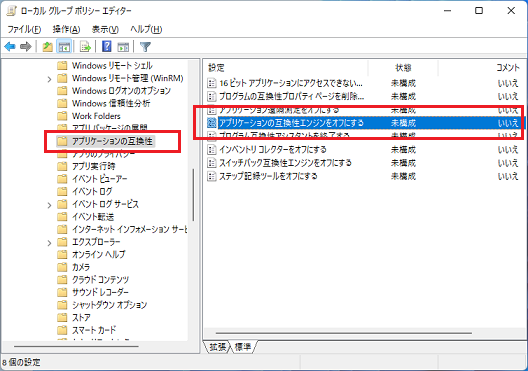This screenshot has width=528, height=371.
Task: Expand the イベント ログ サービス node
Action: 49,205
